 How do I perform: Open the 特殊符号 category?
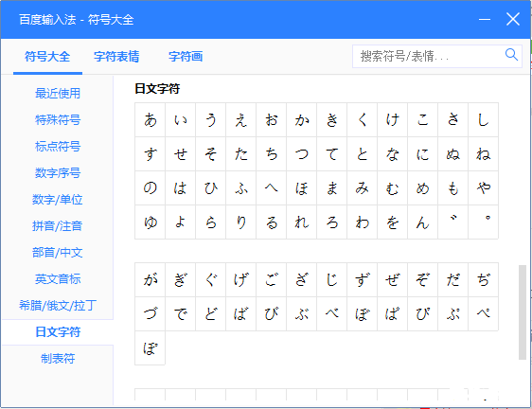(x=58, y=120)
